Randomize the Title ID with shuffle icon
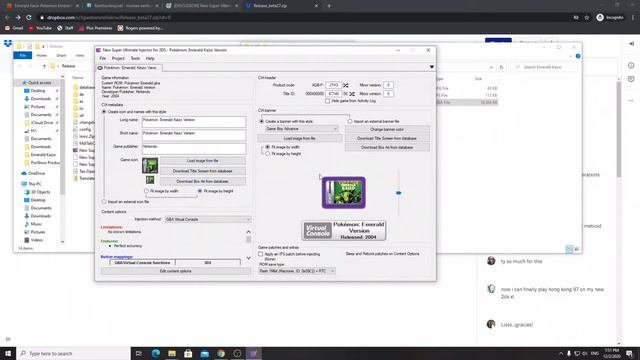 tap(352, 94)
